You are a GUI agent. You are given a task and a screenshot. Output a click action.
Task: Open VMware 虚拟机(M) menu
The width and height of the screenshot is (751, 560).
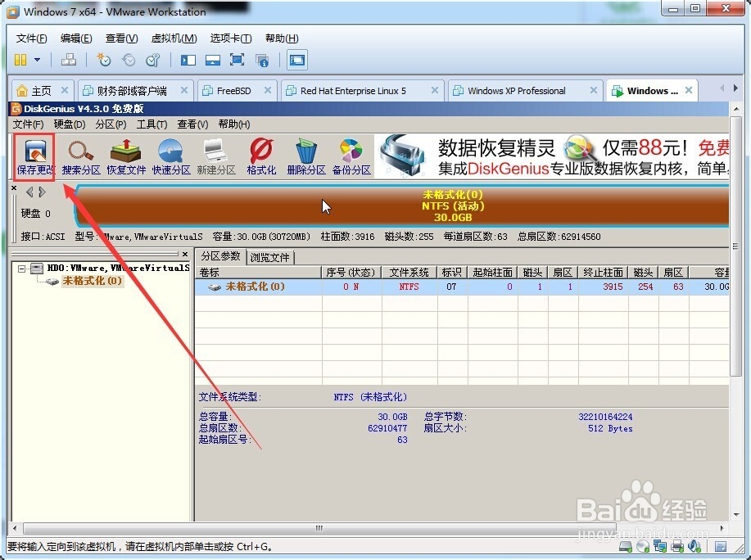pos(174,38)
